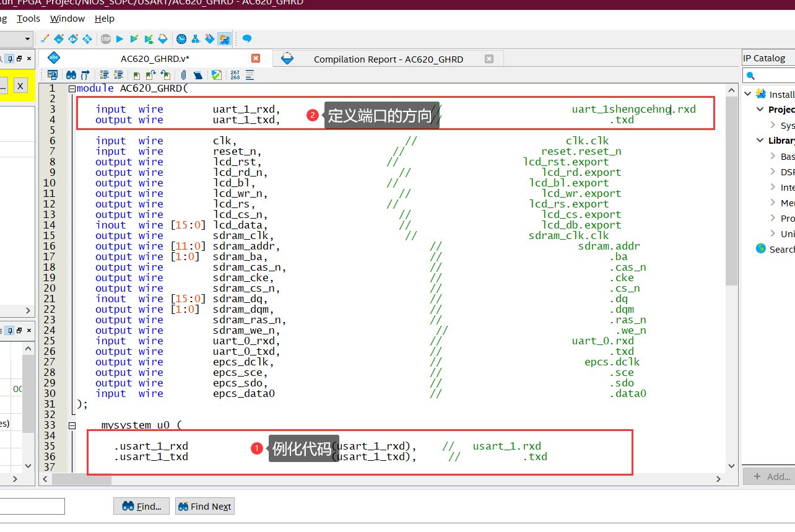Collapse the Library tree node
Screen dimensions: 795x532
tap(760, 141)
